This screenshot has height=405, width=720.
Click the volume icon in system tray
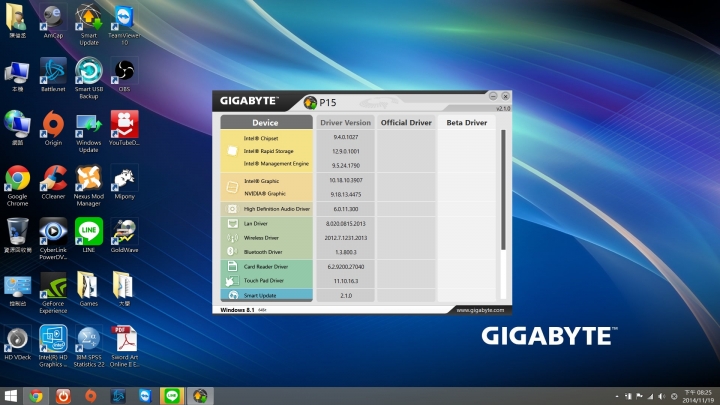[662, 396]
